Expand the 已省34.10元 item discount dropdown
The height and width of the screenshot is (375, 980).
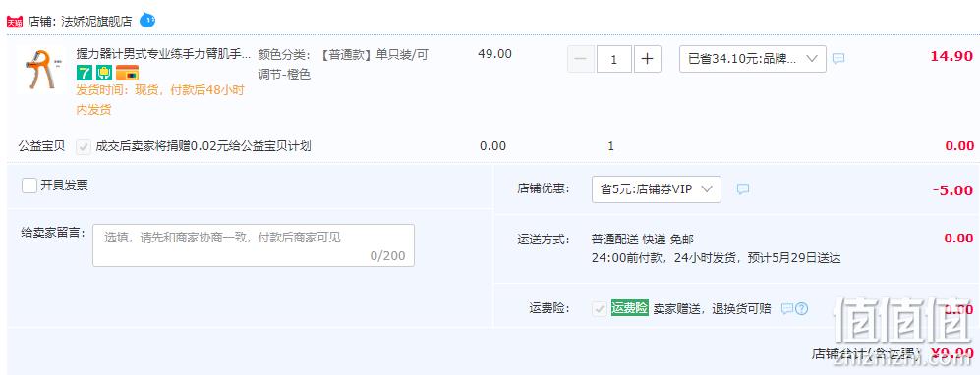pyautogui.click(x=753, y=59)
